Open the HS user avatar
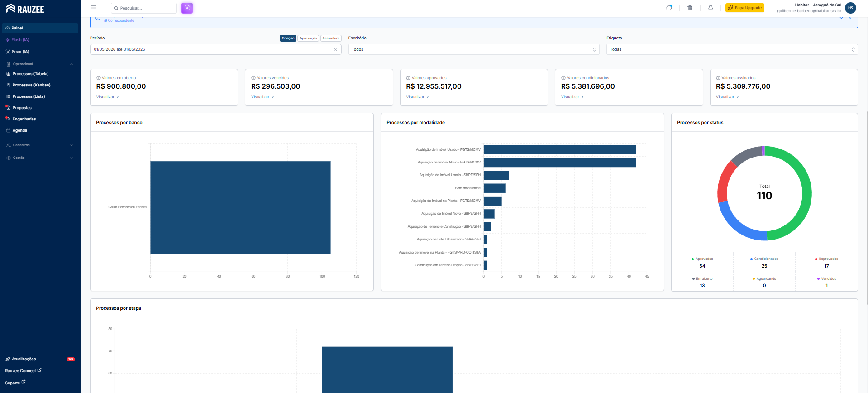The height and width of the screenshot is (393, 868). pyautogui.click(x=850, y=8)
